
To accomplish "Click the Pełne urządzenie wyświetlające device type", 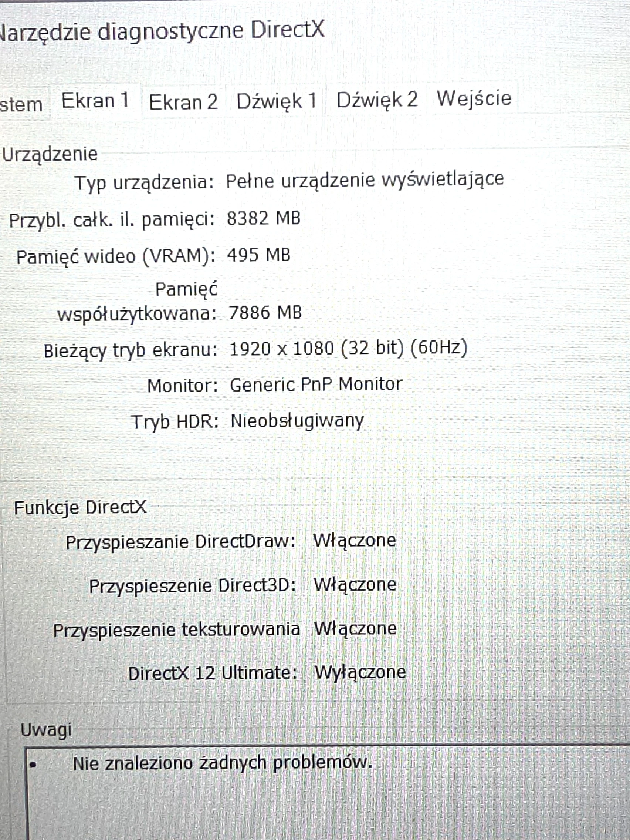I will (364, 180).
